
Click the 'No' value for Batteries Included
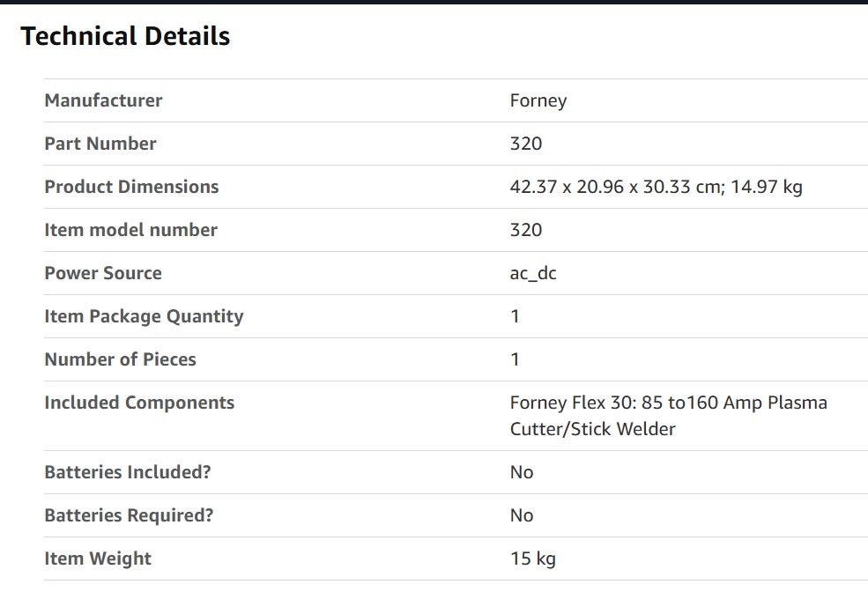pos(522,472)
